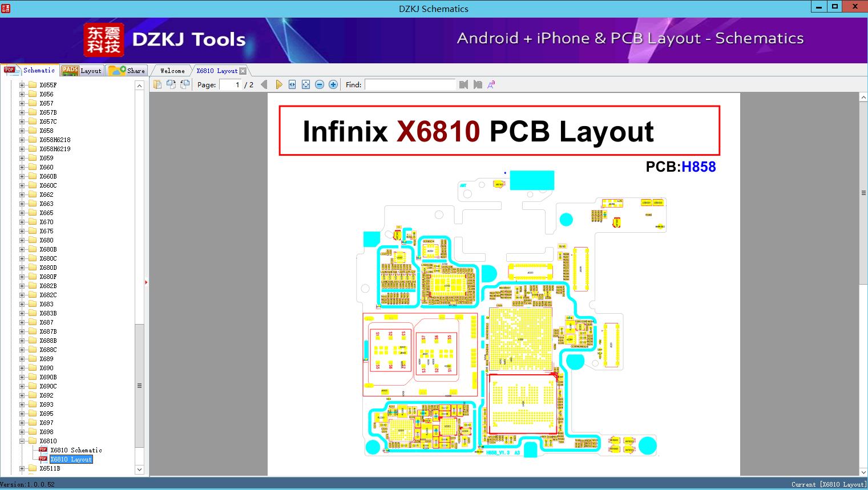The height and width of the screenshot is (490, 868).
Task: Click the tree scrollbar down arrow
Action: (139, 469)
